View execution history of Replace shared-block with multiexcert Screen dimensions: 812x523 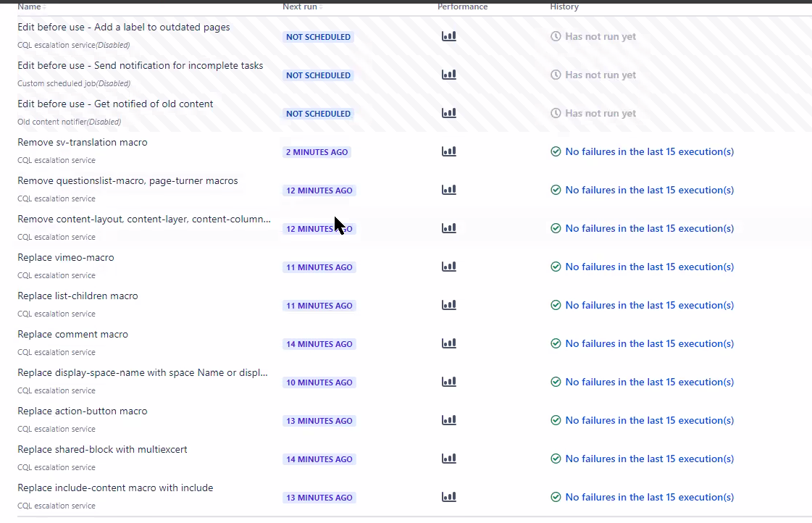tap(650, 458)
